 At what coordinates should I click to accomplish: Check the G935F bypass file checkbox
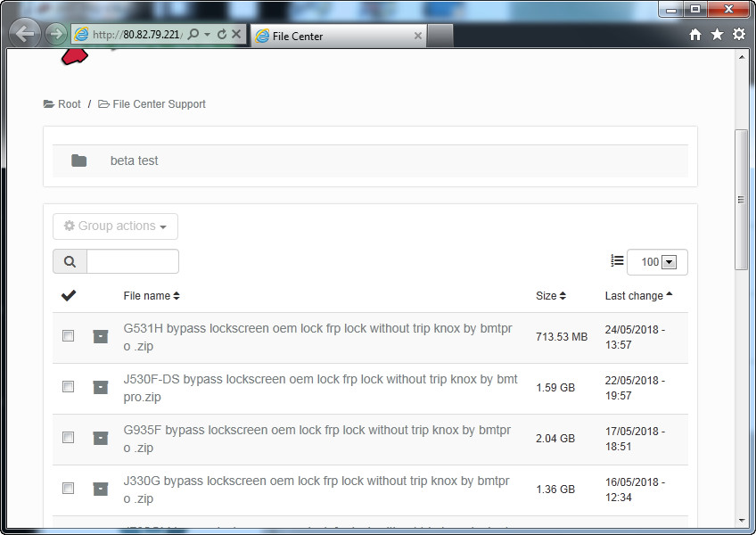click(68, 438)
